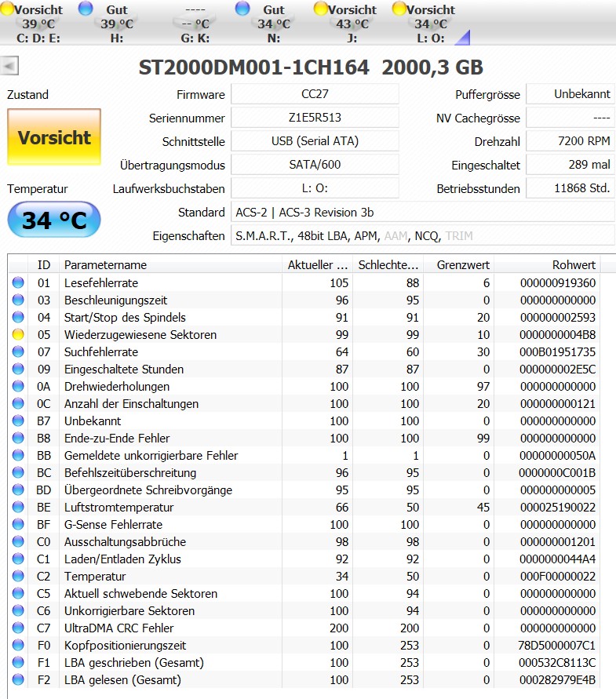This screenshot has width=616, height=699.
Task: Click the blue status icon for Beschleunigungszeit
Action: click(18, 300)
